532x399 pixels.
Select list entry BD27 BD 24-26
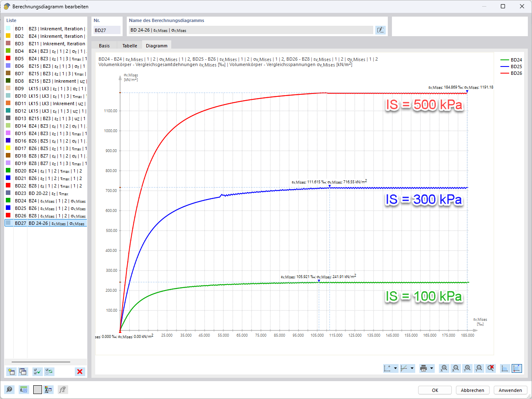[46, 223]
